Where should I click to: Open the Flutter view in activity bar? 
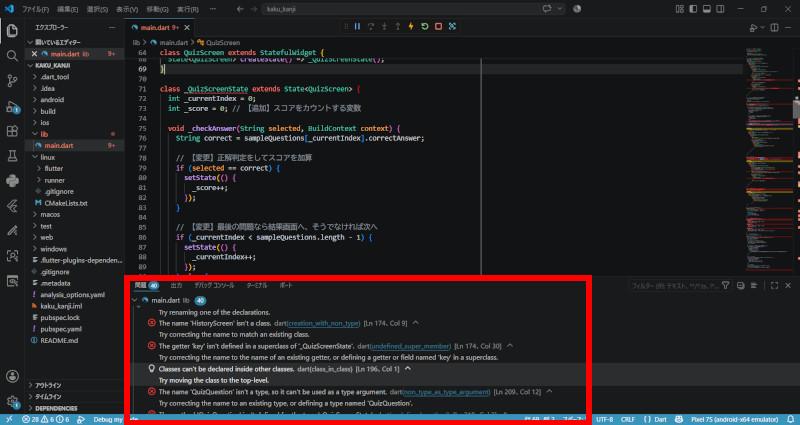tap(12, 206)
